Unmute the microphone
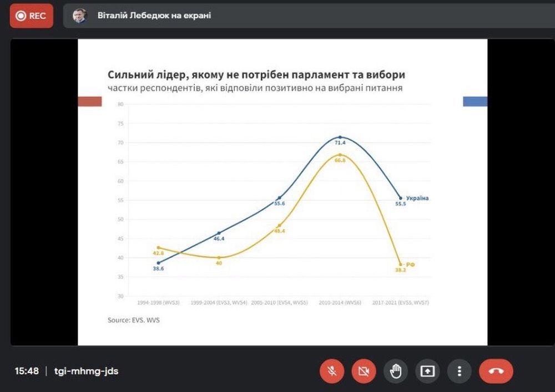The width and height of the screenshot is (555, 392). coord(332,371)
